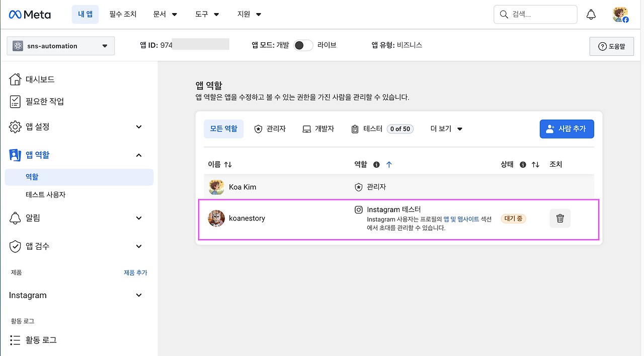Open 역할 in the sidebar

click(x=79, y=177)
